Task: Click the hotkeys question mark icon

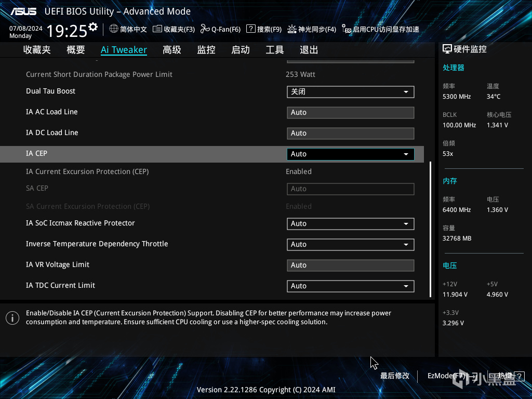Action: (519, 376)
